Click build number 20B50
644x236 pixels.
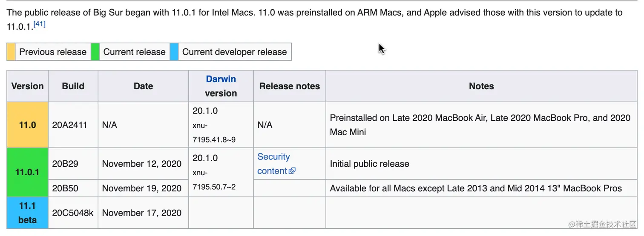click(65, 188)
